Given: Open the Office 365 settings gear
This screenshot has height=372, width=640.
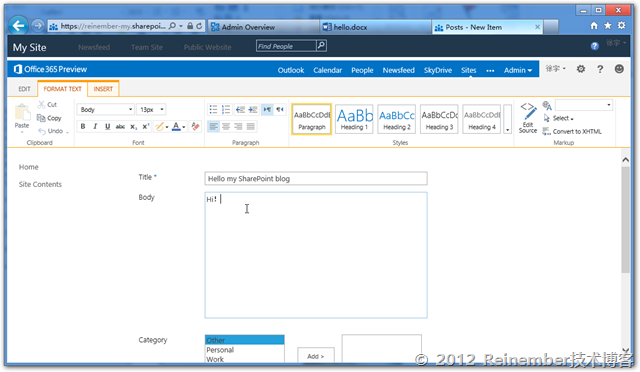Looking at the screenshot, I should (581, 69).
